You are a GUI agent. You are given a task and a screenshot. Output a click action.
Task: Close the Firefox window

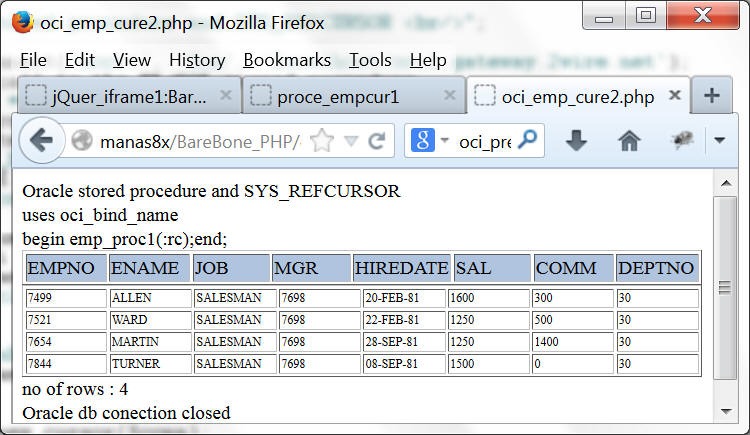[703, 16]
